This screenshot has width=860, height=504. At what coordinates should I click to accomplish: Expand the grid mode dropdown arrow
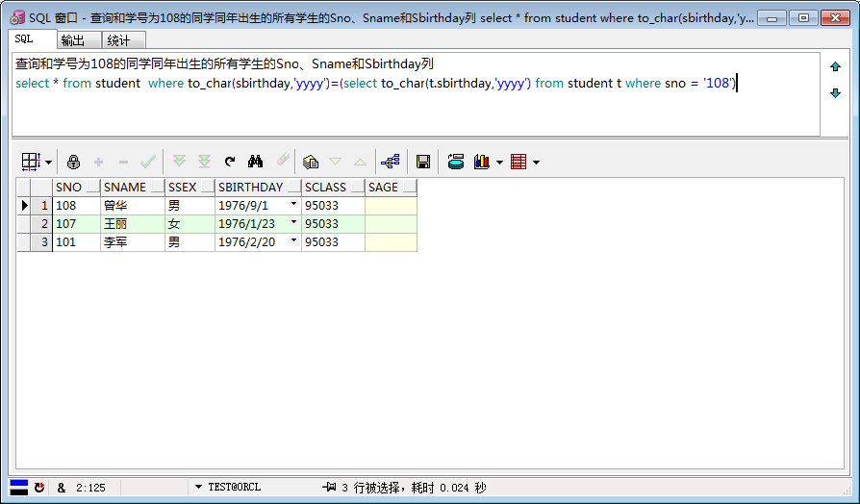49,163
